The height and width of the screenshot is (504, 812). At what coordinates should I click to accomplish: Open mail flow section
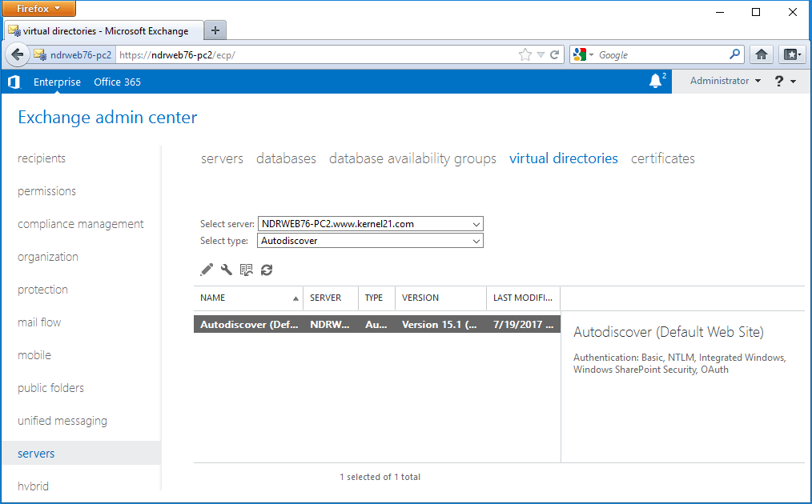click(39, 322)
